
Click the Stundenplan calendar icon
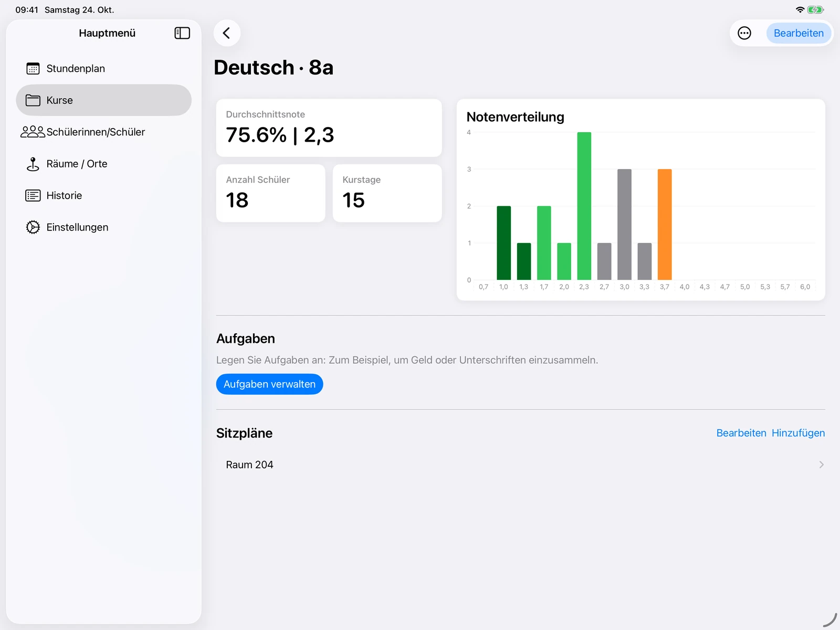tap(33, 69)
